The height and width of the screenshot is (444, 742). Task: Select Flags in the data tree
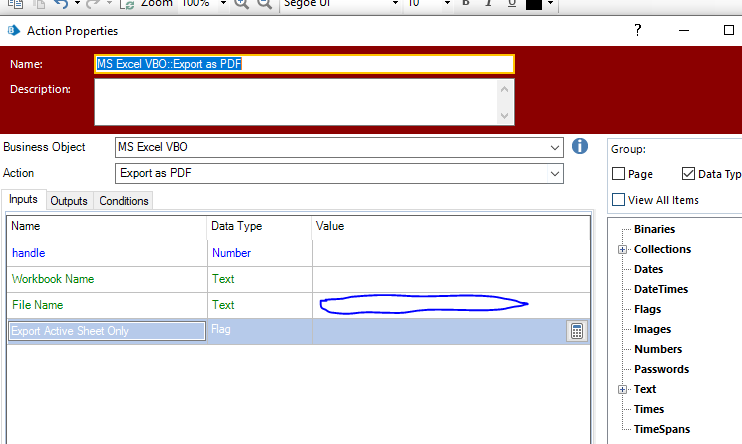click(x=647, y=309)
